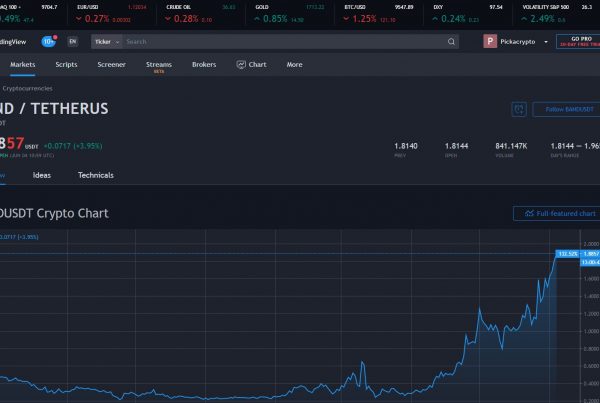Click the Pickacrypto username

point(517,42)
